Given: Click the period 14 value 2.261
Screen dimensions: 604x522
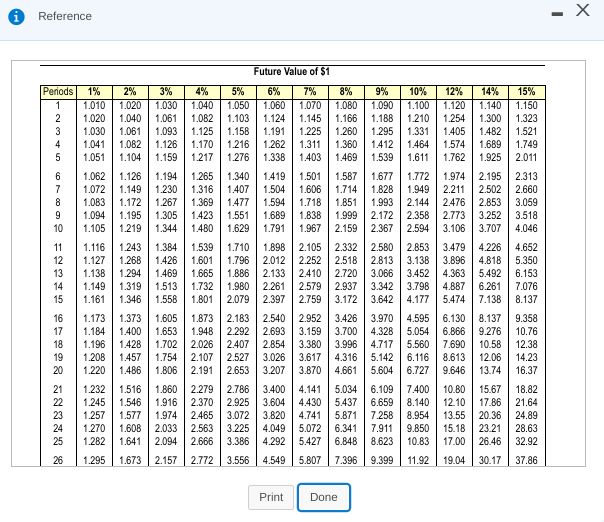Looking at the screenshot, I should click(x=274, y=287).
